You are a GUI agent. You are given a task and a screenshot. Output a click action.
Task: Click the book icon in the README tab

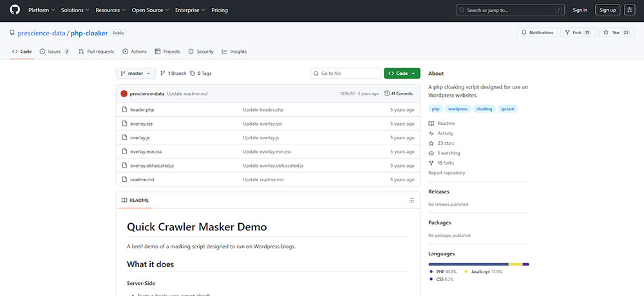point(124,200)
